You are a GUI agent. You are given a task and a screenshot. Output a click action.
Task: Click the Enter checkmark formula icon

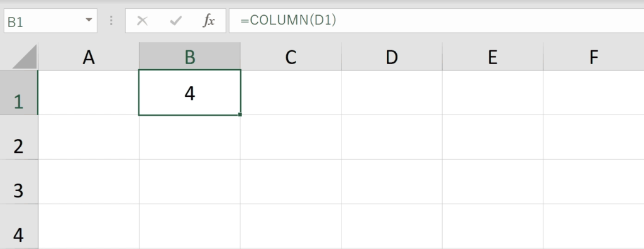[176, 21]
